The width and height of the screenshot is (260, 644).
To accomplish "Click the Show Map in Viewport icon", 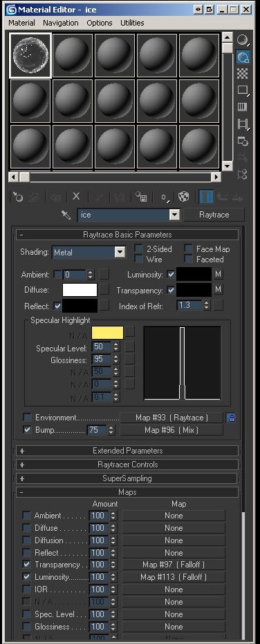I will tap(184, 197).
